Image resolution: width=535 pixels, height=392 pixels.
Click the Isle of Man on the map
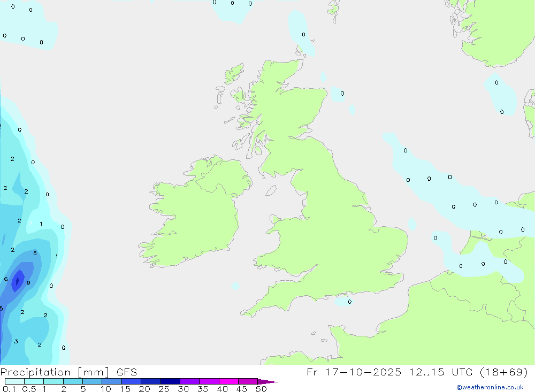pyautogui.click(x=271, y=190)
